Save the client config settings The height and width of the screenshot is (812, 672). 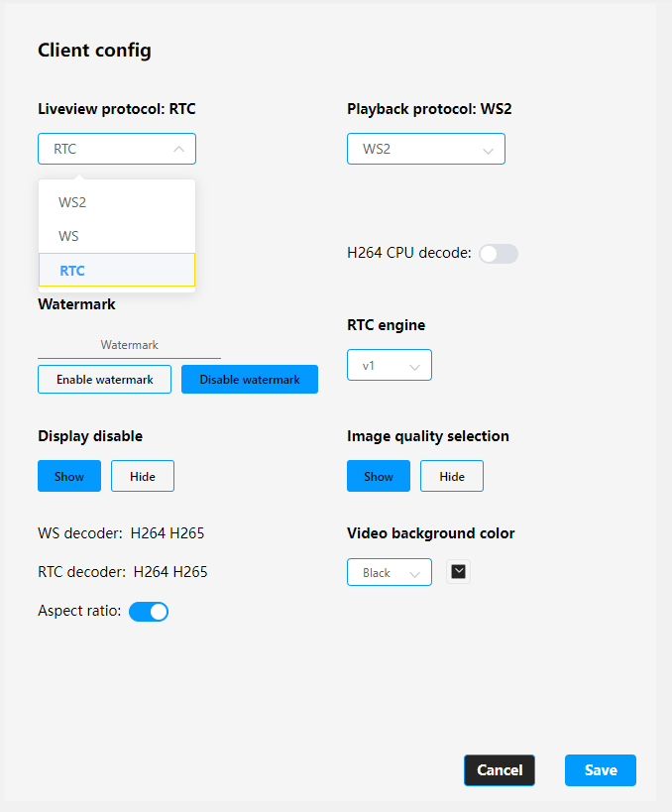point(601,770)
